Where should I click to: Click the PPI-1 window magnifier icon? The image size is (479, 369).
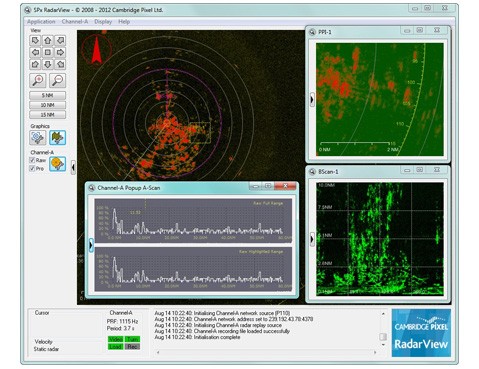pos(312,32)
